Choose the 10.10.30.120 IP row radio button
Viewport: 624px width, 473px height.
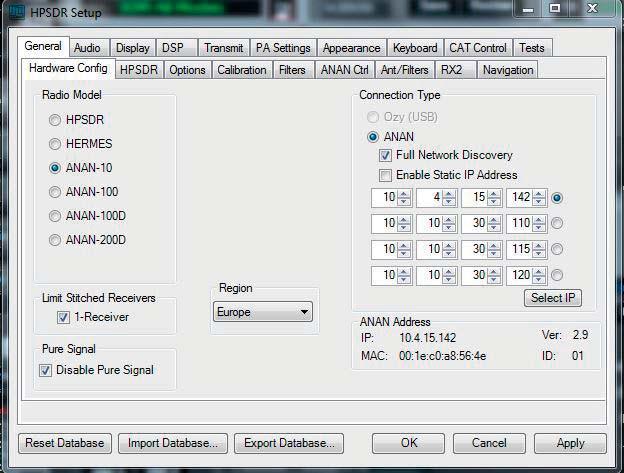(x=557, y=275)
